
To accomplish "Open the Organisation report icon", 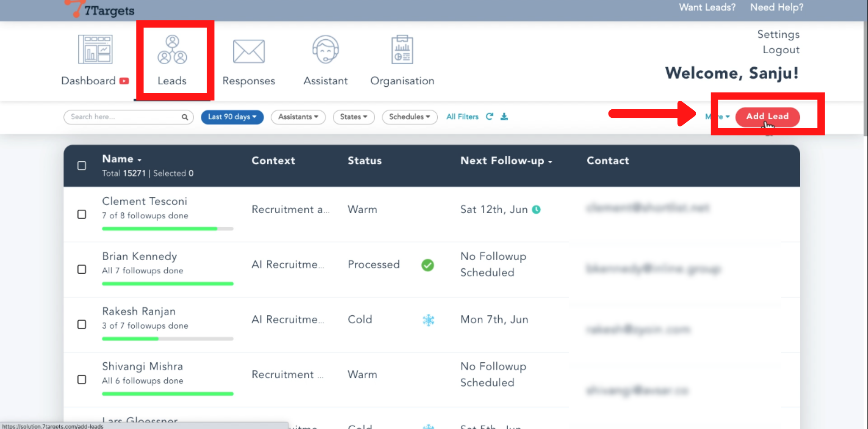I will [402, 50].
